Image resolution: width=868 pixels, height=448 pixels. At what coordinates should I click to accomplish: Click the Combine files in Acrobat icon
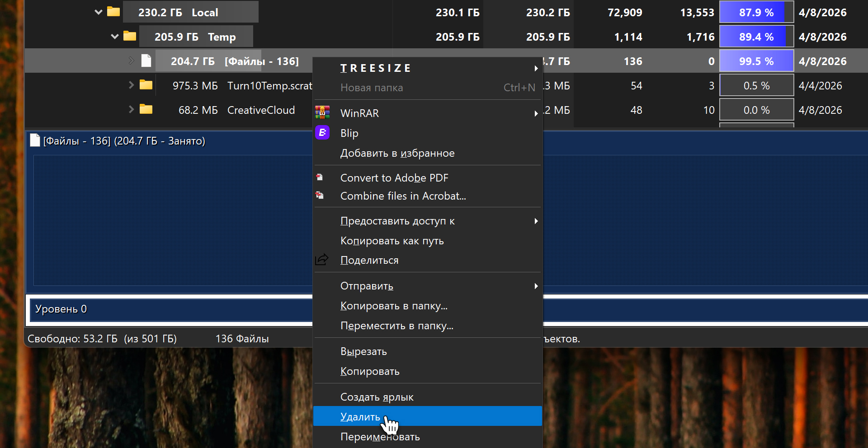tap(320, 196)
